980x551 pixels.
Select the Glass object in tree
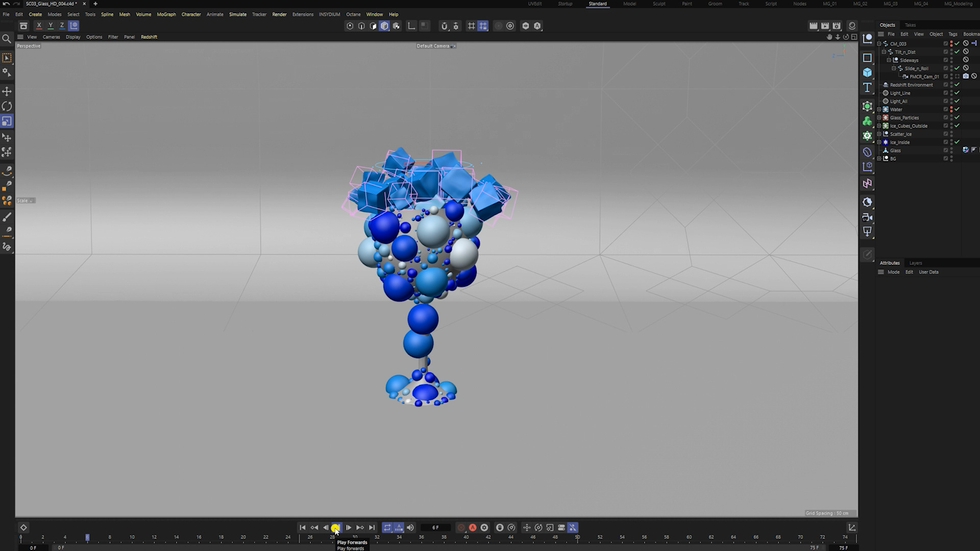pyautogui.click(x=895, y=151)
